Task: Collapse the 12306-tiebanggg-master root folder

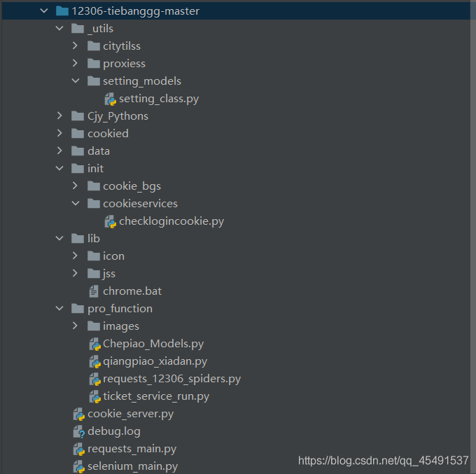Action: point(44,11)
